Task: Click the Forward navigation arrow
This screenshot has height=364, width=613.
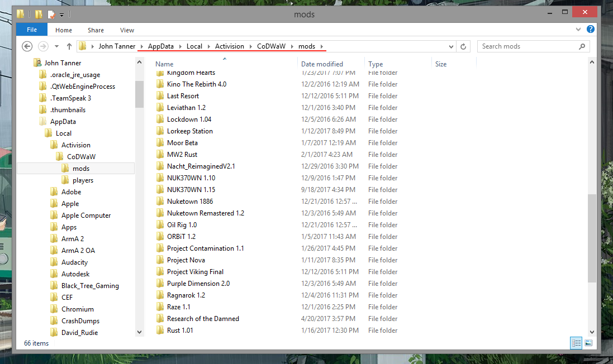Action: (43, 46)
